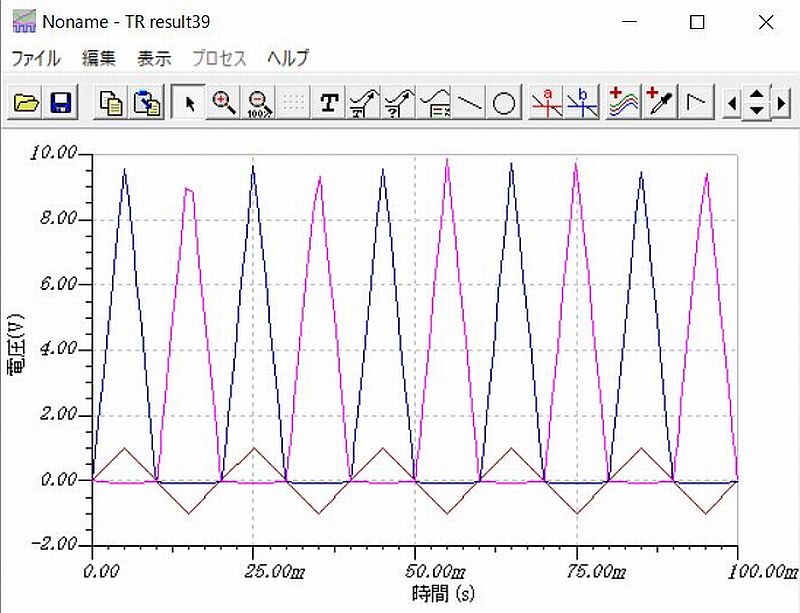This screenshot has height=613, width=800.
Task: Open the 編集 menu
Action: (99, 58)
